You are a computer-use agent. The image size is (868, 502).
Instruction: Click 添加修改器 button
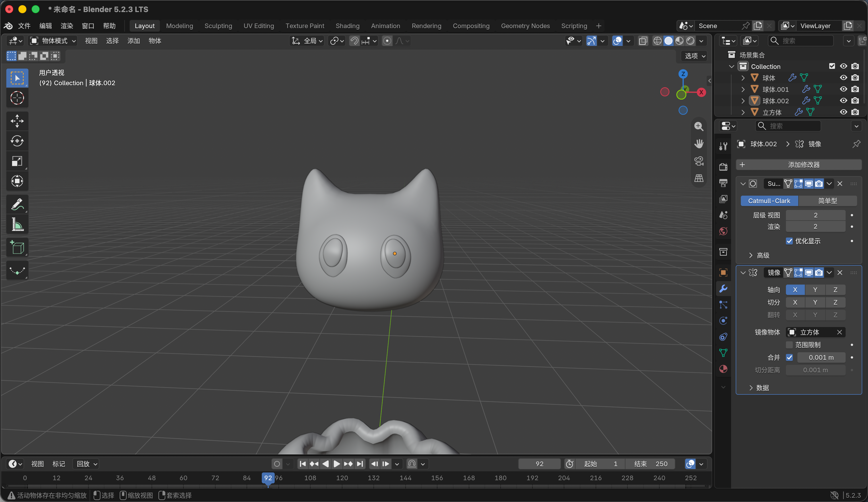click(799, 165)
